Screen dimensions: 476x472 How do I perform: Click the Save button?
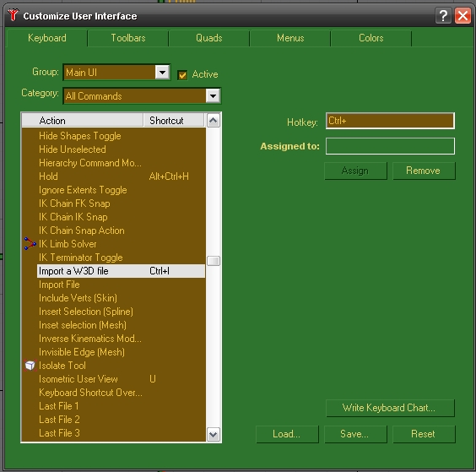pyautogui.click(x=355, y=434)
